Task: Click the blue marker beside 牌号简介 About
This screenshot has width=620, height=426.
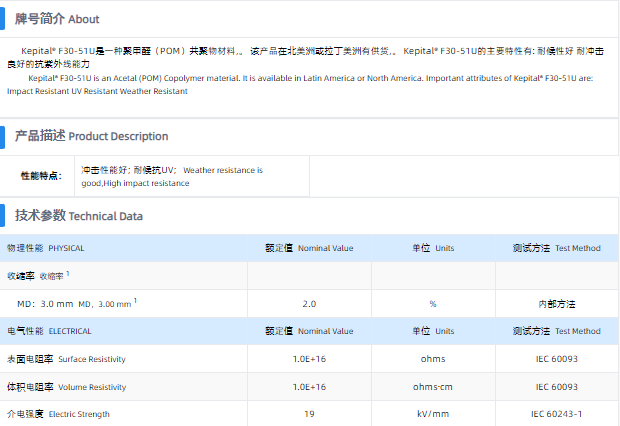Action: [x=8, y=19]
